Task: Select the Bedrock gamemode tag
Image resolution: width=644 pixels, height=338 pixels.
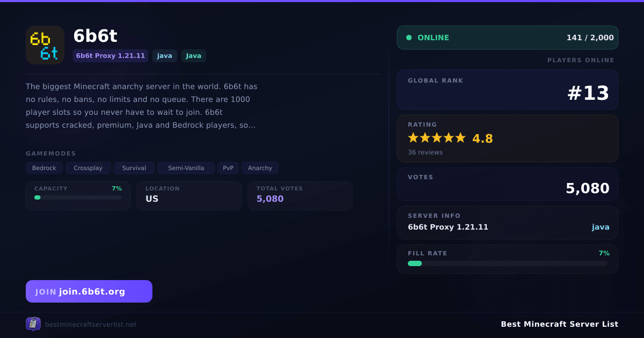Action: coord(44,168)
